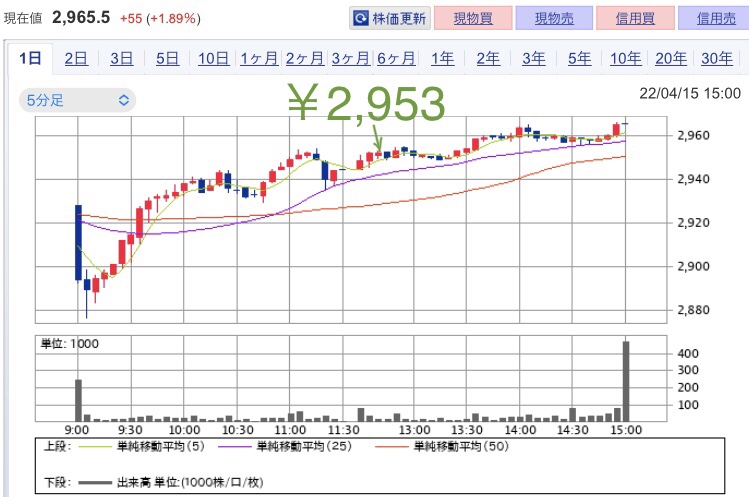
Task: Click the 22/04/15 15:00 timestamp
Action: (690, 93)
